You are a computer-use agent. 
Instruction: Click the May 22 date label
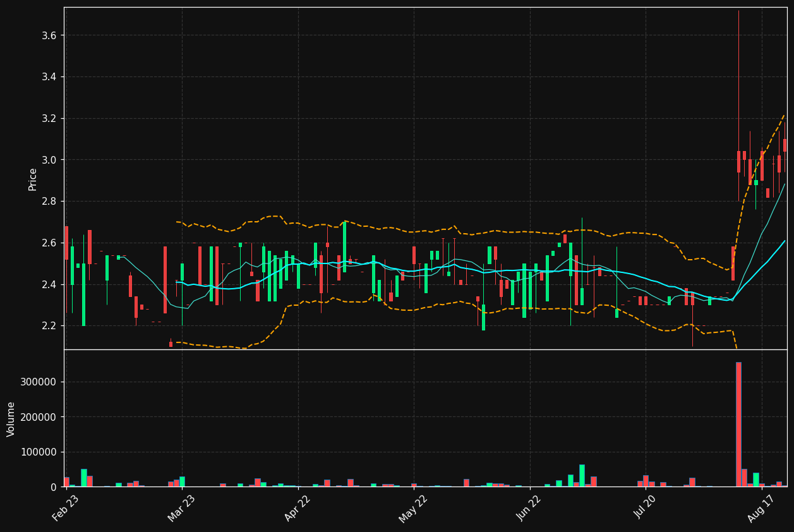click(414, 507)
